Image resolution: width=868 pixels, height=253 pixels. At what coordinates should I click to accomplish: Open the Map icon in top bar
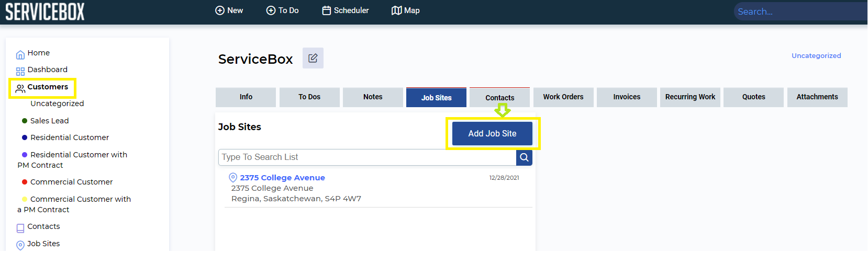[396, 10]
